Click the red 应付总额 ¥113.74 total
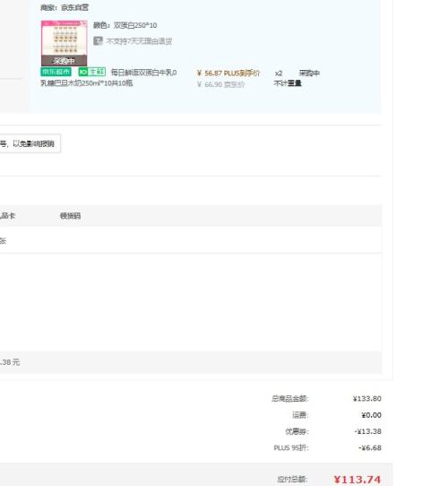 358,480
